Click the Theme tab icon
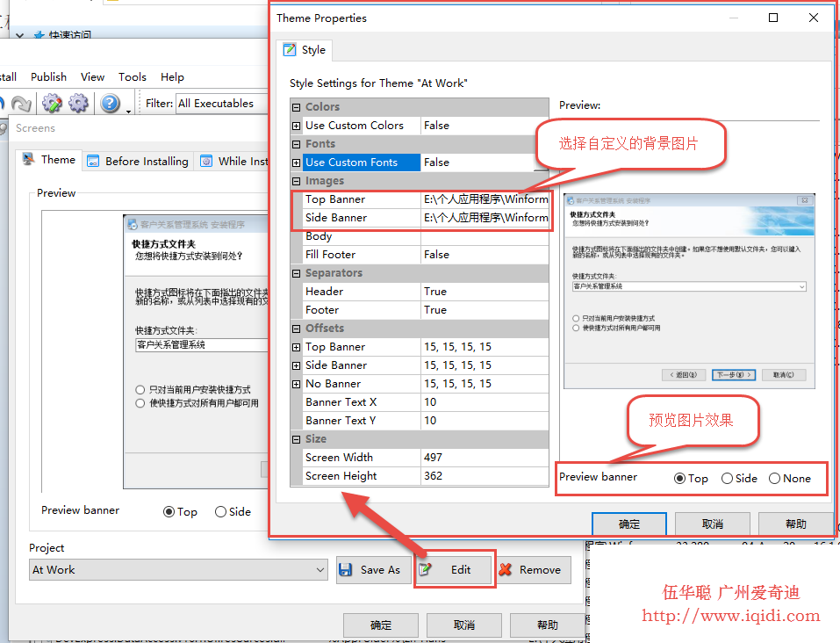This screenshot has height=643, width=840. point(28,159)
